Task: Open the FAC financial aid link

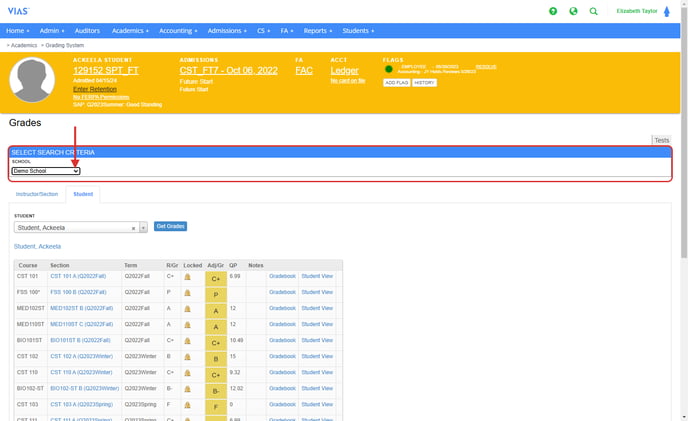Action: pyautogui.click(x=304, y=70)
